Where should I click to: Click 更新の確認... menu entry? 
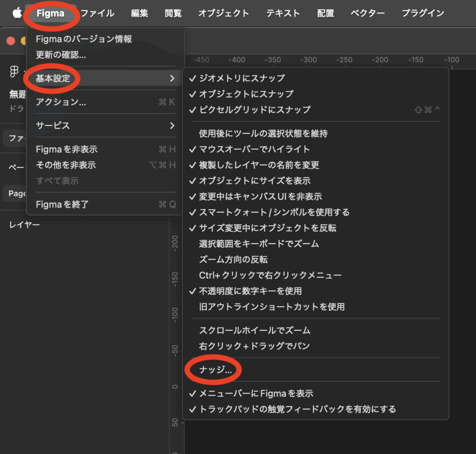click(x=61, y=55)
